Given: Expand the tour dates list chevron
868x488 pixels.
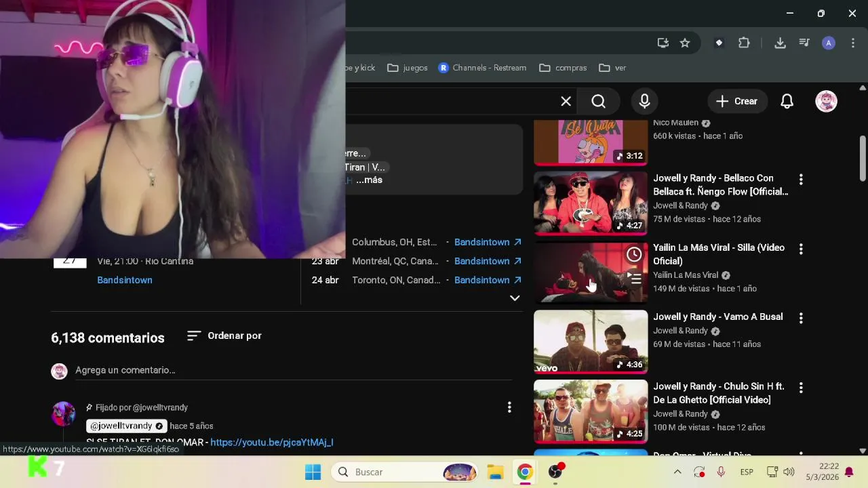Looking at the screenshot, I should [x=515, y=298].
